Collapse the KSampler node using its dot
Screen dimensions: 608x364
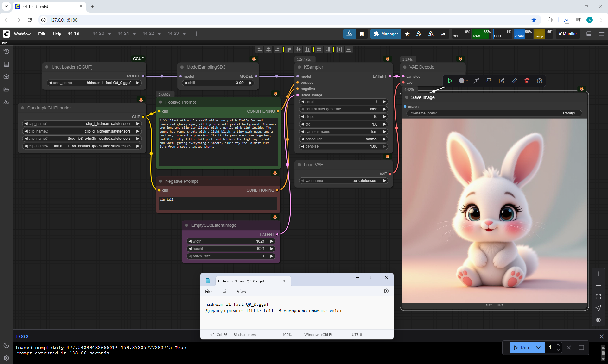299,67
